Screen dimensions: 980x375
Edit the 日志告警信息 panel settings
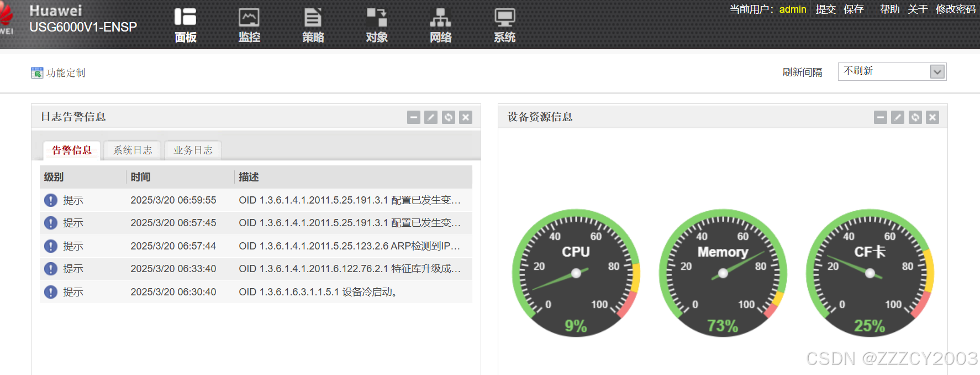431,117
